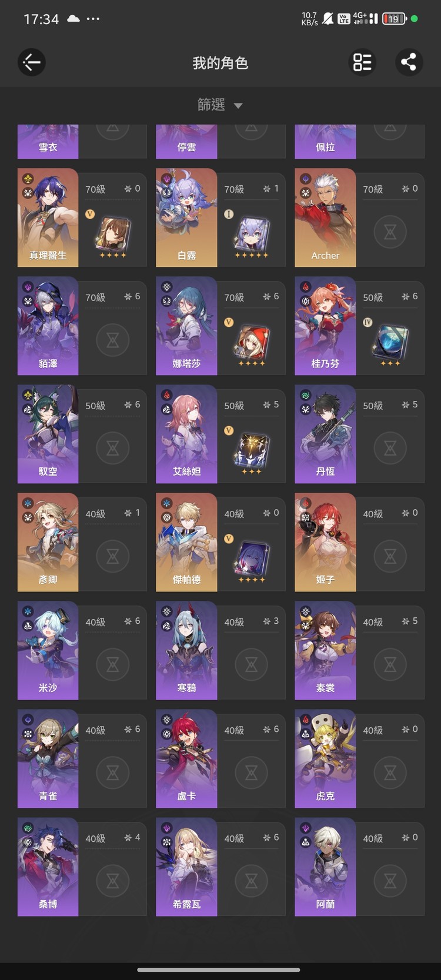441x980 pixels.
Task: Select the 白露 five-star light cone icon
Action: coord(252,235)
